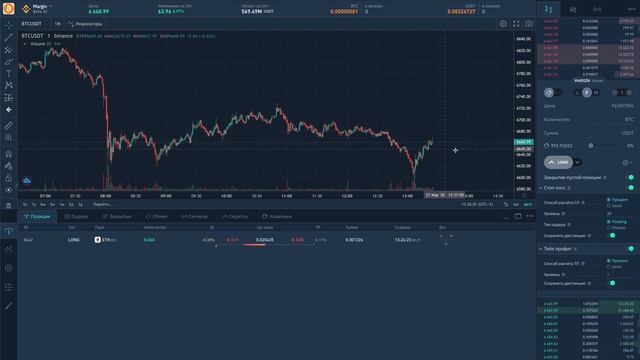Switch to the Закрытые tab

[x=117, y=216]
